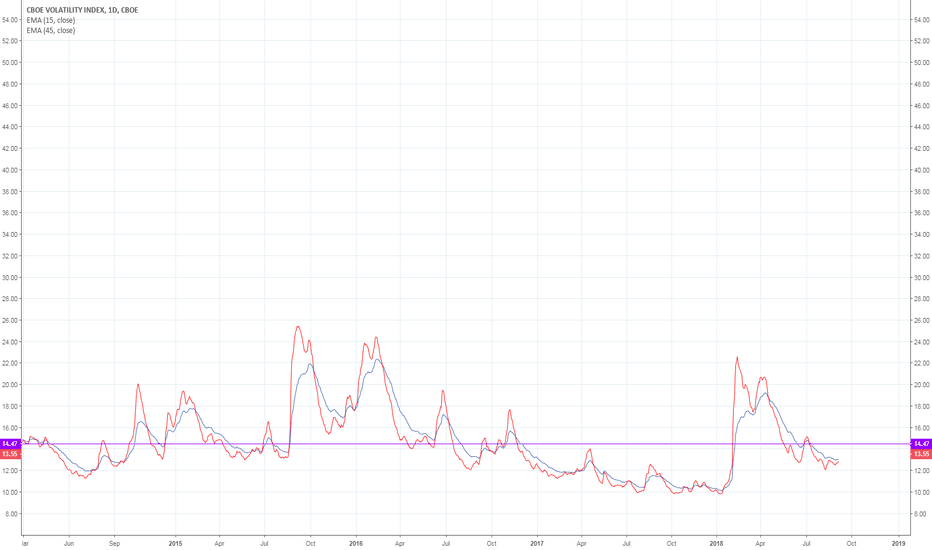Click the Apr label just after 2018
Viewport: 932px width, 550px height.
click(x=761, y=543)
